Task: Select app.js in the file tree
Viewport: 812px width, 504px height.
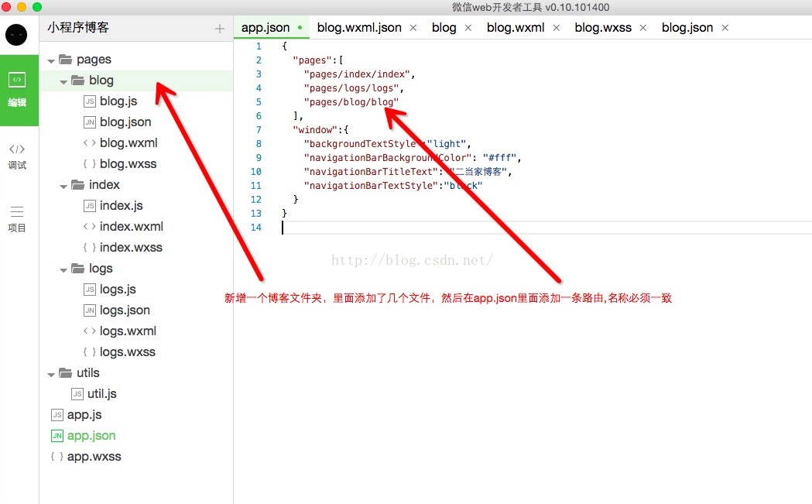Action: tap(84, 415)
